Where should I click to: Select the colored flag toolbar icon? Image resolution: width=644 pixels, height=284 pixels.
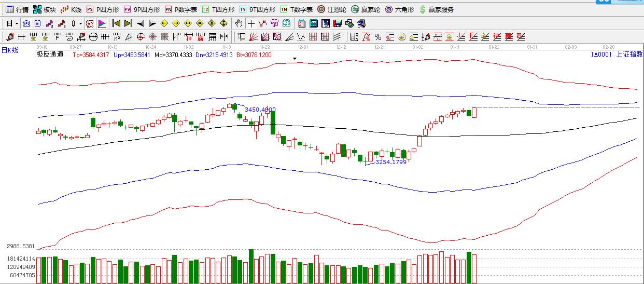[102, 23]
